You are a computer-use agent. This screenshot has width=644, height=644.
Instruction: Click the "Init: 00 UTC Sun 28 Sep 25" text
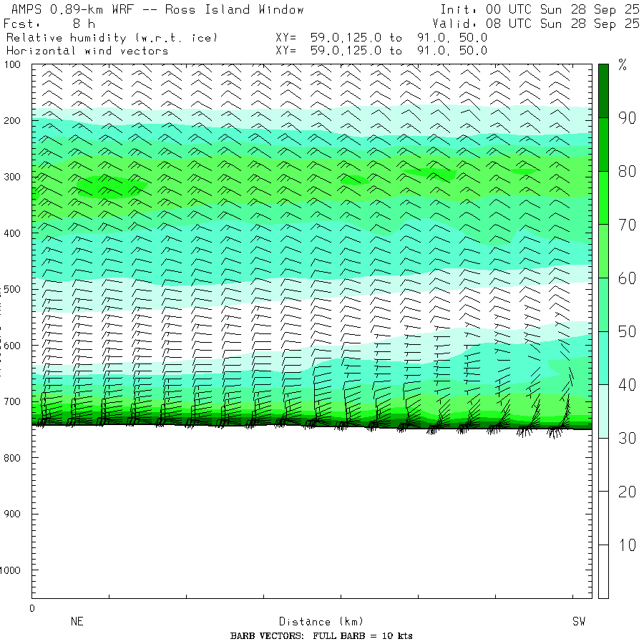540,9
